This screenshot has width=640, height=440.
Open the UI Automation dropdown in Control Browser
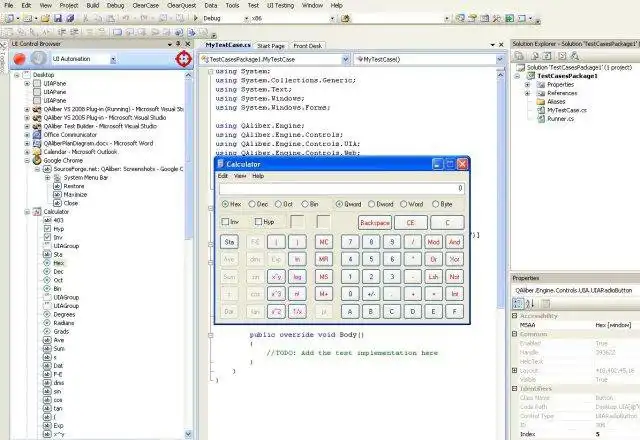click(113, 60)
